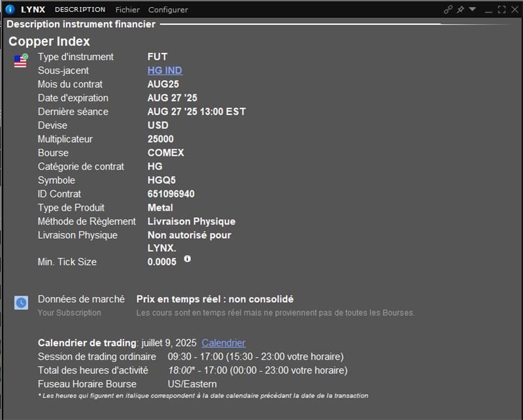Click the green globe badge on the flag icon
The height and width of the screenshot is (420, 523).
[25, 56]
